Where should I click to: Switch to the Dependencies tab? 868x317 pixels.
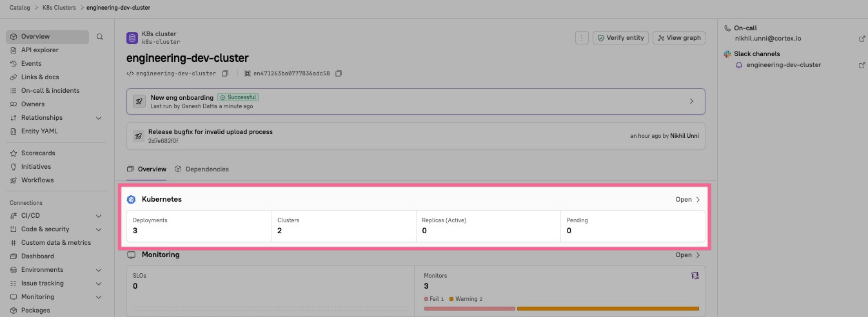pyautogui.click(x=201, y=169)
